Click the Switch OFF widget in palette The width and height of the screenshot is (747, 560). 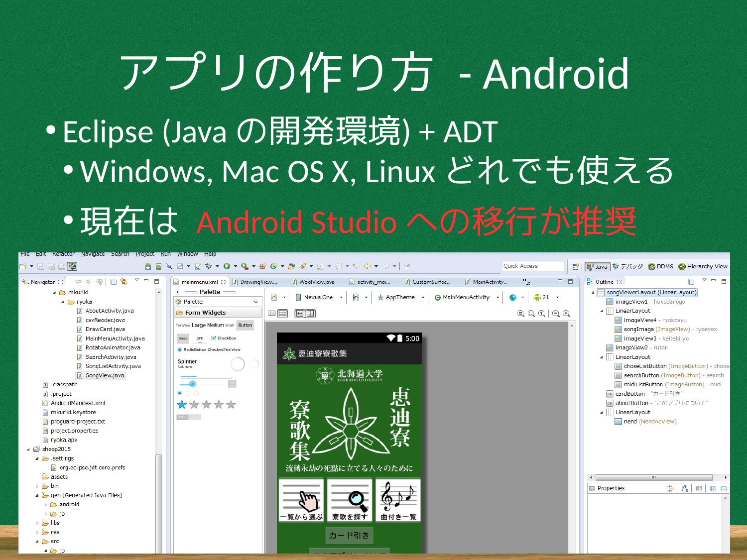pyautogui.click(x=188, y=417)
